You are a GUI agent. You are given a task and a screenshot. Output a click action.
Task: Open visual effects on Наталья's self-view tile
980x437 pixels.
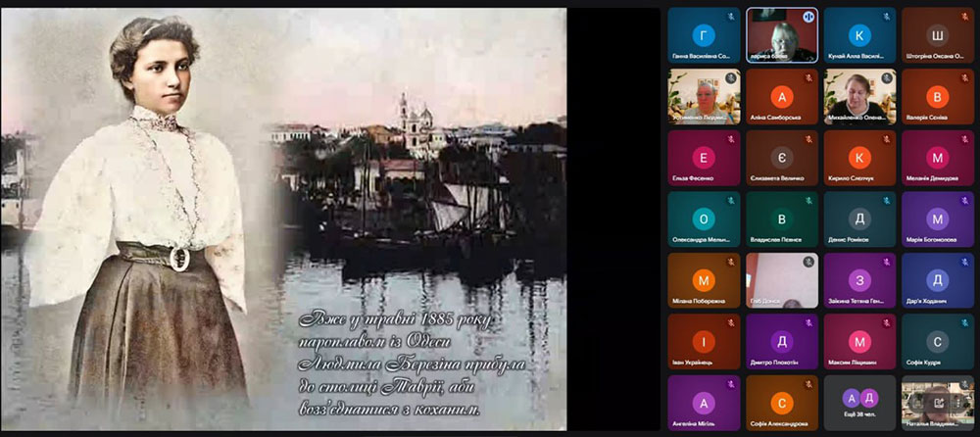click(939, 402)
